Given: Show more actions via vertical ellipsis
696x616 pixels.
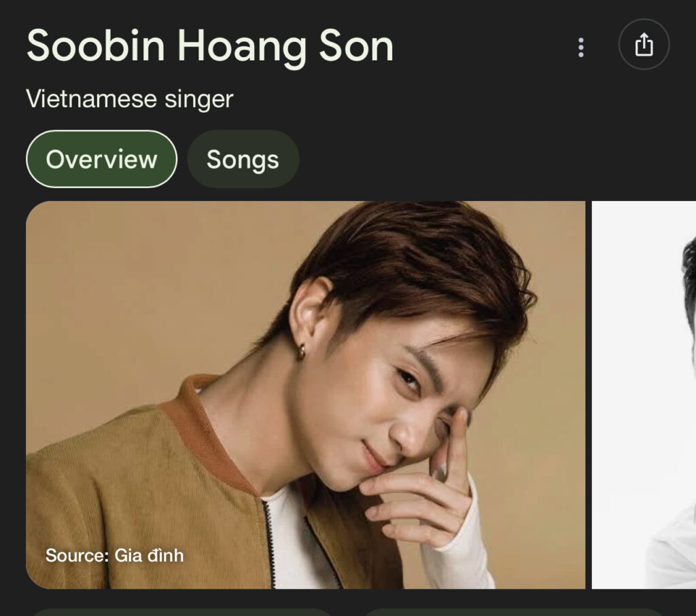Looking at the screenshot, I should point(580,47).
